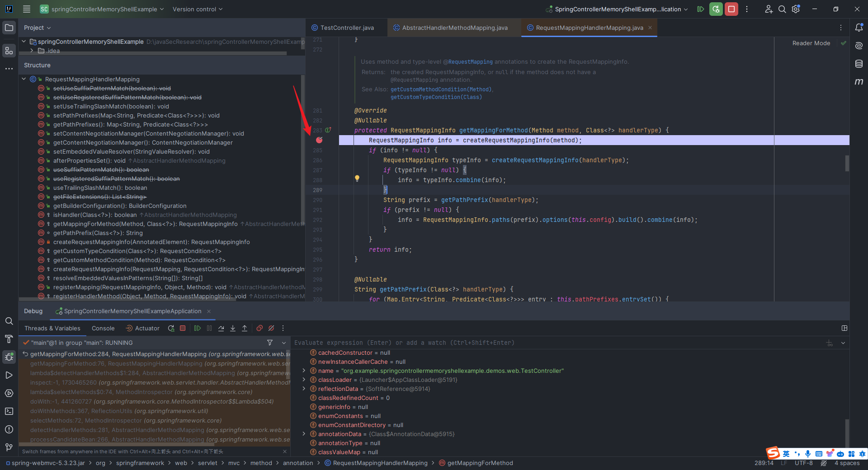Viewport: 868px width, 470px height.
Task: Collapse springControllerMemoryShellExample project root
Action: tap(24, 42)
